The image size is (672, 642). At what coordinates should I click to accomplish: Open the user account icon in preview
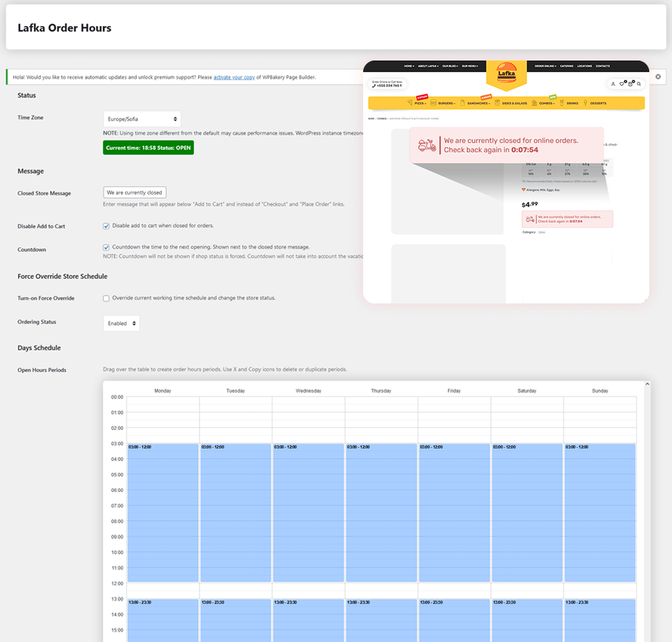click(x=613, y=84)
